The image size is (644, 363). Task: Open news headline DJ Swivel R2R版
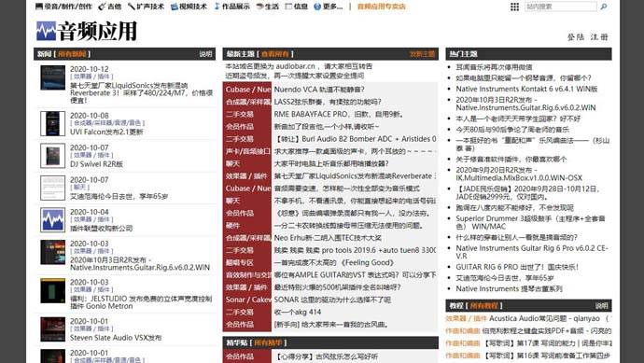(x=96, y=164)
